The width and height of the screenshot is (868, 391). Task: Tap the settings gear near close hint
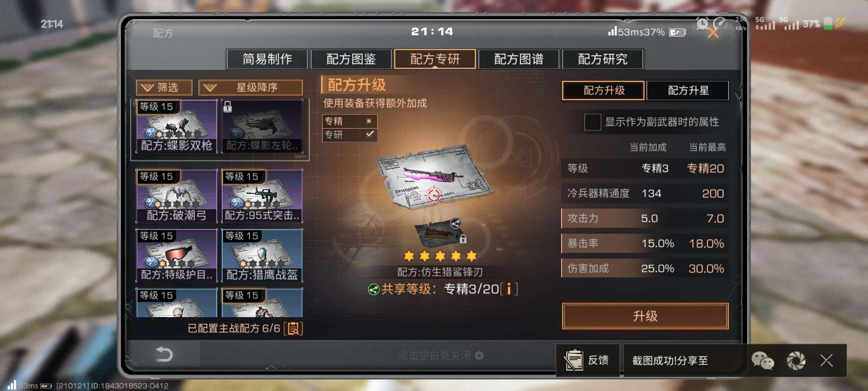point(479,356)
